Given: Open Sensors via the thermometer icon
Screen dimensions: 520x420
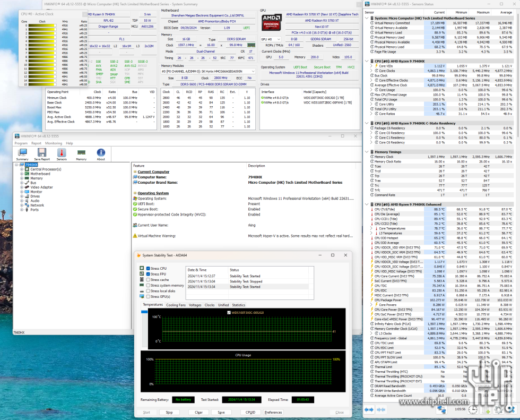Looking at the screenshot, I should pos(62,152).
